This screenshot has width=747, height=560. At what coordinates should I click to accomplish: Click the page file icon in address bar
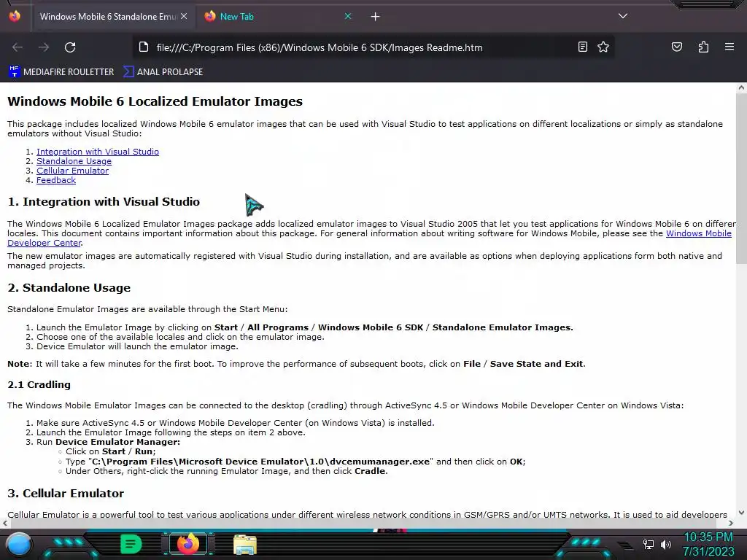tap(144, 47)
